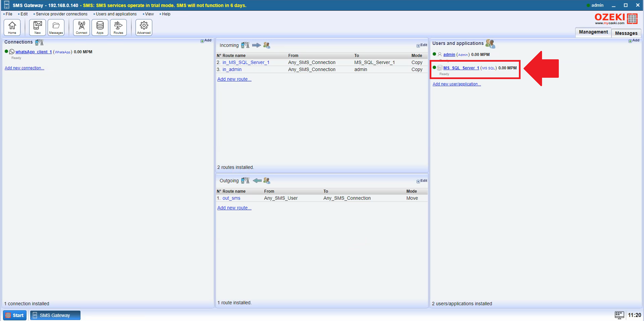
Task: Open the Users and applications menu
Action: (x=116, y=14)
